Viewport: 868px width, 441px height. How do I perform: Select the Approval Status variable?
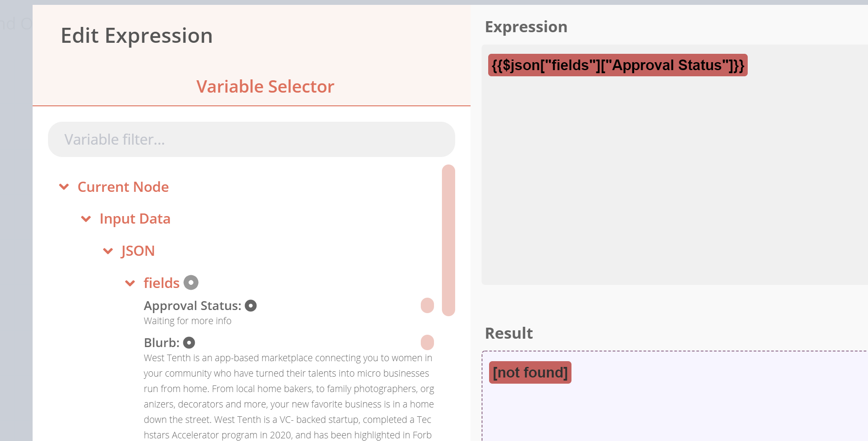click(193, 306)
